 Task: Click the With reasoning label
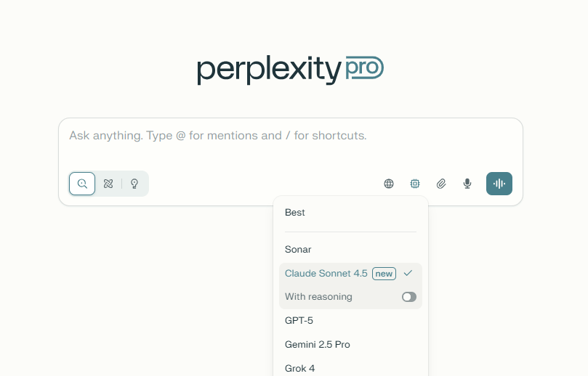[x=318, y=297]
